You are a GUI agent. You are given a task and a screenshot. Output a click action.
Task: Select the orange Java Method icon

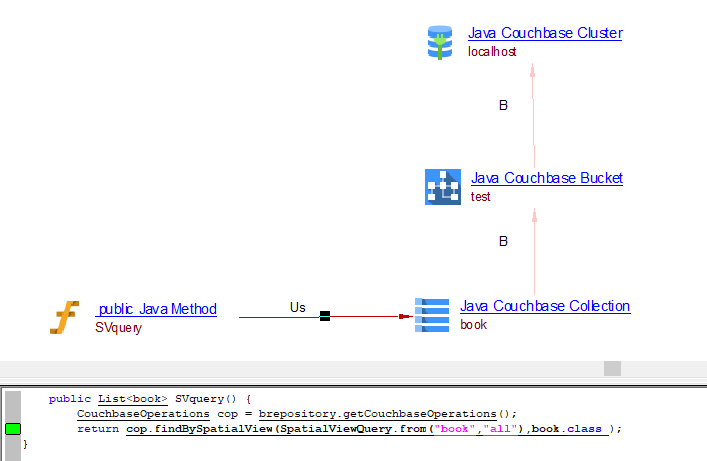[65, 317]
